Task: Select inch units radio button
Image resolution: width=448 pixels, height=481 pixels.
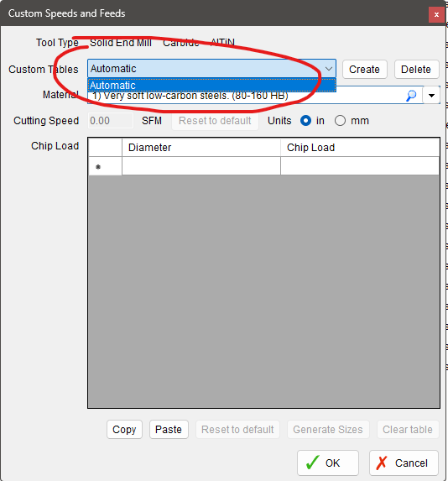Action: [x=305, y=121]
